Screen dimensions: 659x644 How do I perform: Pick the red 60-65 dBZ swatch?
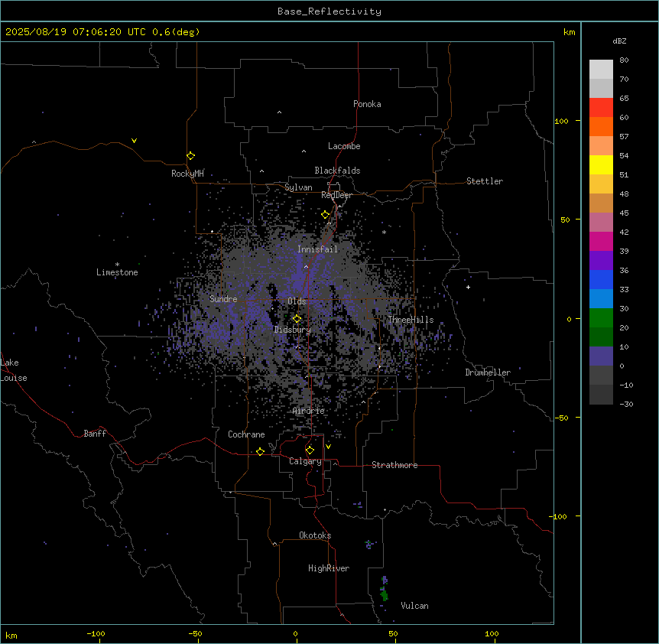601,108
